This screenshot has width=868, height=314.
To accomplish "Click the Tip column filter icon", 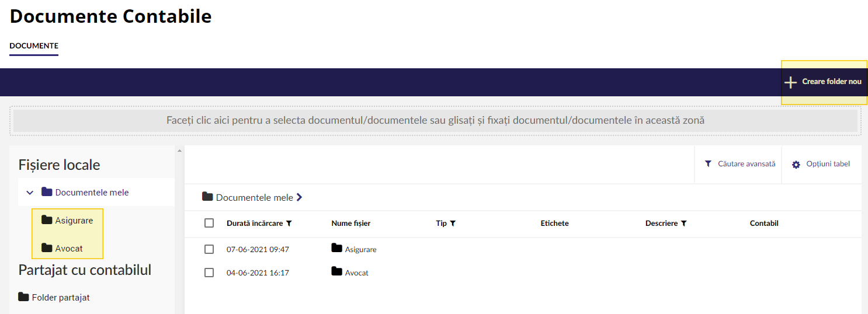I will point(453,224).
